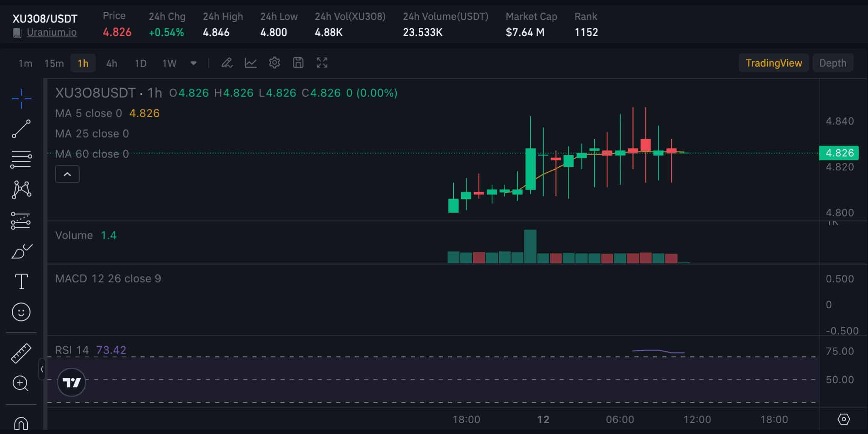Switch to the Depth tab

pos(832,63)
